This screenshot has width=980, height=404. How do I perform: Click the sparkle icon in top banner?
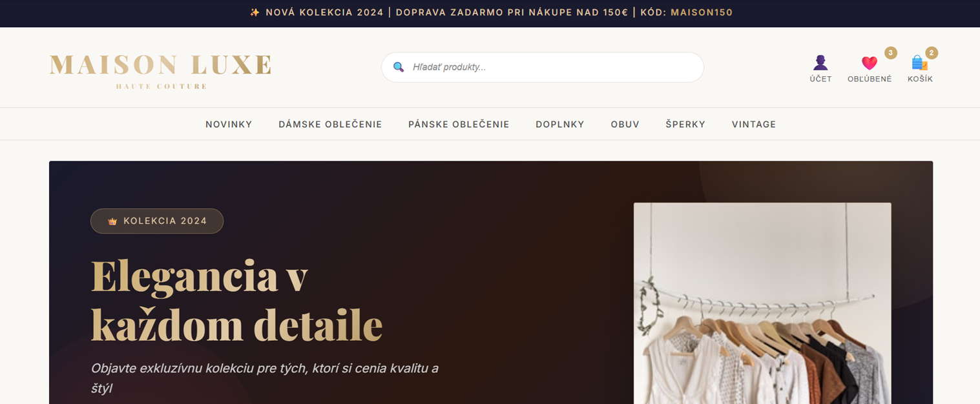pos(255,12)
